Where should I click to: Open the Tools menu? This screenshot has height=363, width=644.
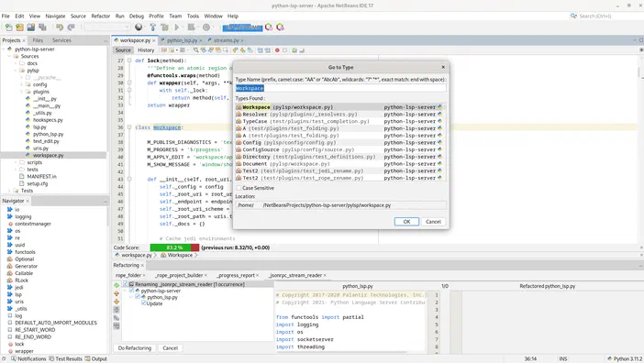(x=193, y=16)
